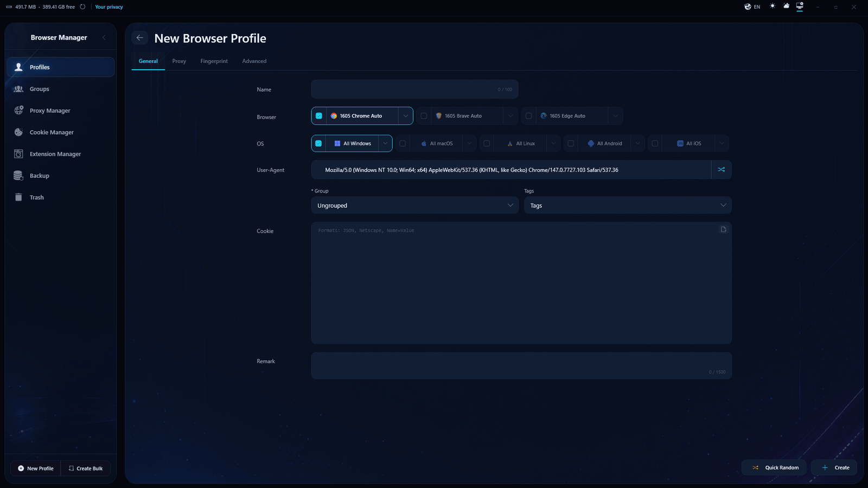Click the refresh memory icon in top bar
The width and height of the screenshot is (868, 488).
coord(82,7)
